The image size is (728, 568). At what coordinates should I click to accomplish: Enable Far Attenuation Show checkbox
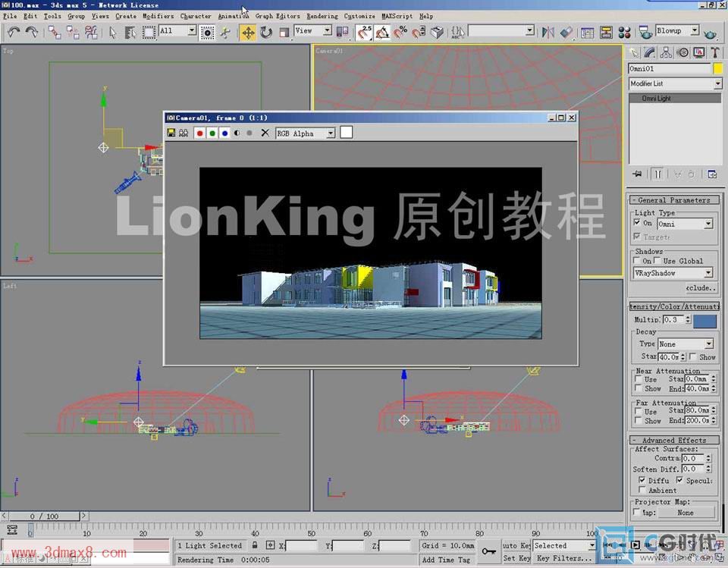coord(639,420)
